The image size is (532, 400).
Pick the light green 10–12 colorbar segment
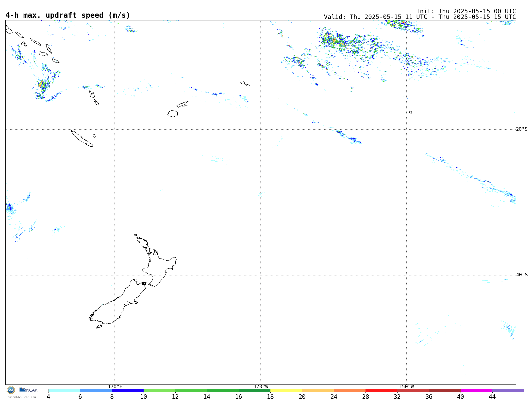tap(159, 390)
